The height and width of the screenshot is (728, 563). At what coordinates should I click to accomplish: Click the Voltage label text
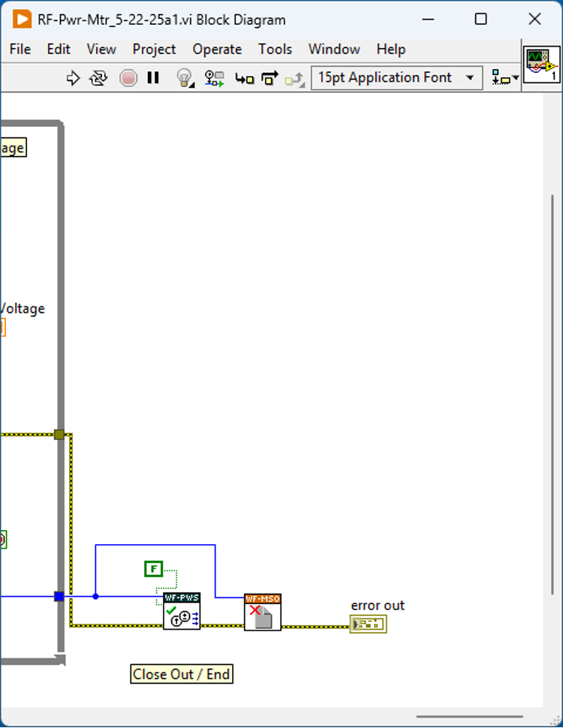click(x=23, y=308)
